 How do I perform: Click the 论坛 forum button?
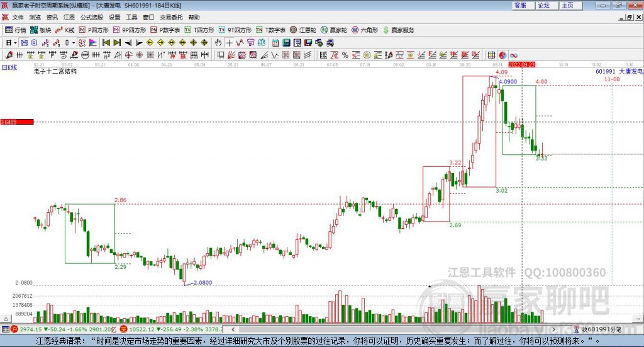[547, 5]
